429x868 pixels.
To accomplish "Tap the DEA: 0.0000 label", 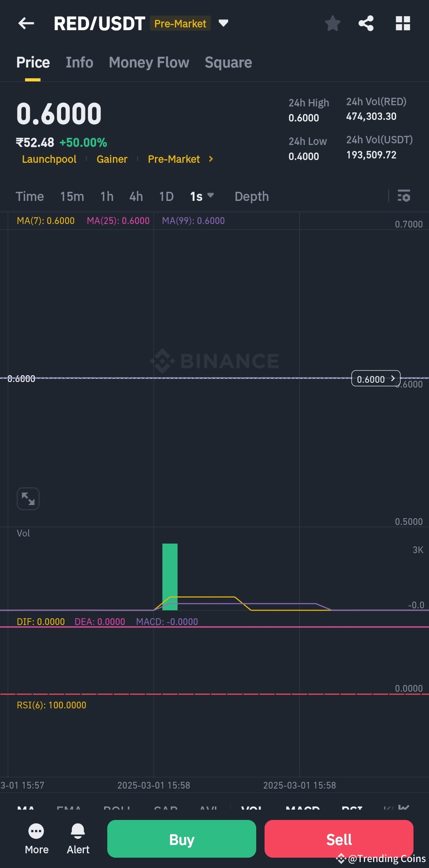I will pyautogui.click(x=100, y=622).
